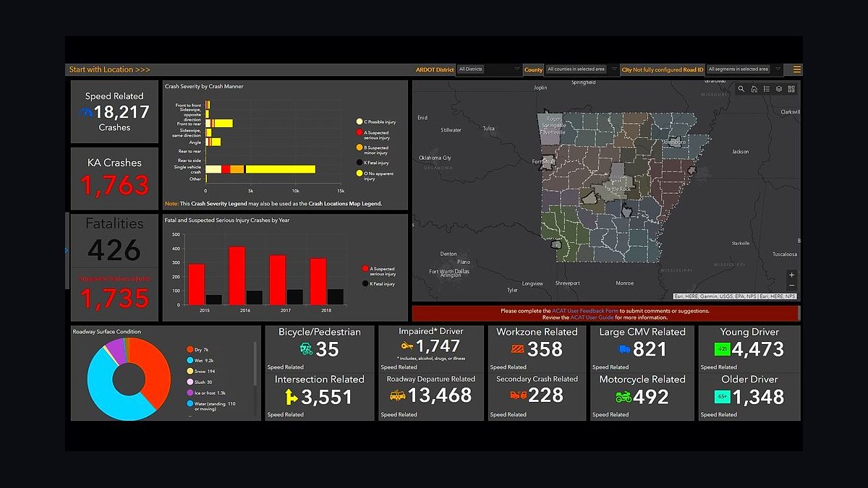This screenshot has width=868, height=488.
Task: Zoom out on the map
Action: (x=792, y=286)
